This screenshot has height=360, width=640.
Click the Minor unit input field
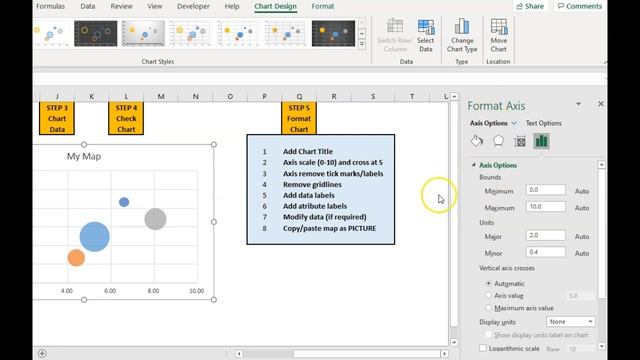pyautogui.click(x=546, y=252)
